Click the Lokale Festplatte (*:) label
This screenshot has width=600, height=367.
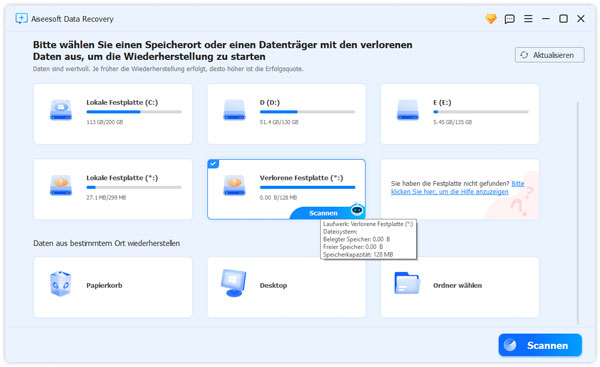point(122,178)
